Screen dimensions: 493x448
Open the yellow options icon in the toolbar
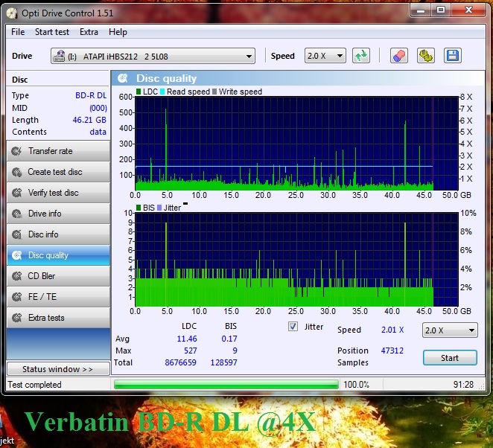(426, 56)
